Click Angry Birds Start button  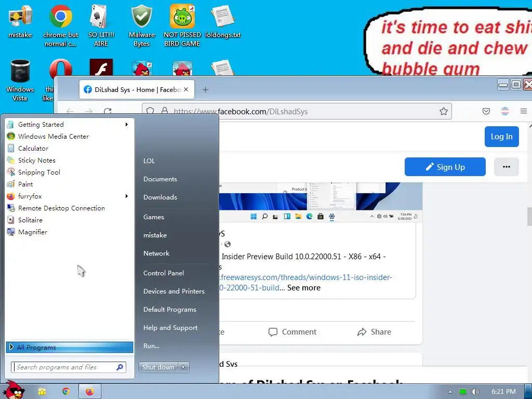[x=14, y=390]
